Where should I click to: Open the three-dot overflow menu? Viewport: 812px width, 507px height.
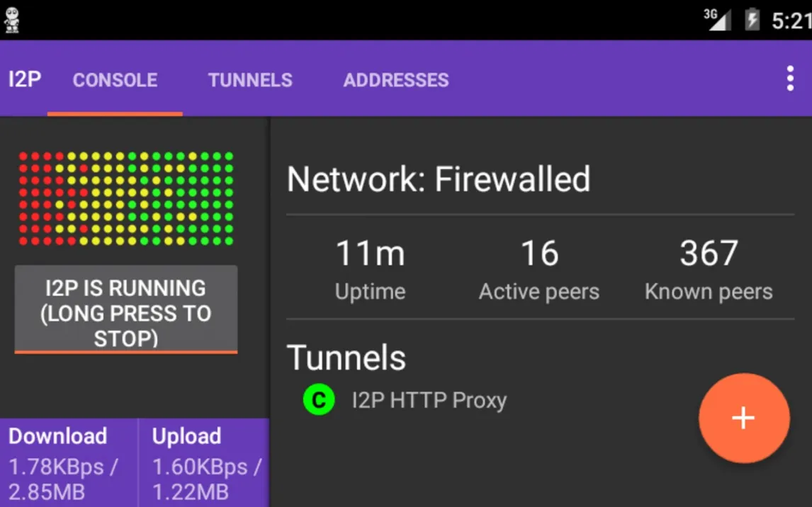pyautogui.click(x=790, y=79)
